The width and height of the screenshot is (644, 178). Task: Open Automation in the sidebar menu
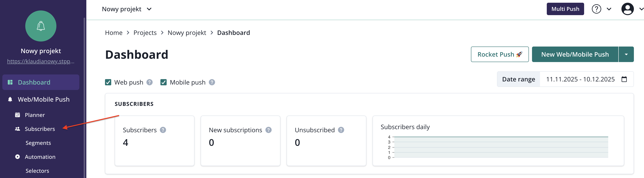[x=40, y=157]
